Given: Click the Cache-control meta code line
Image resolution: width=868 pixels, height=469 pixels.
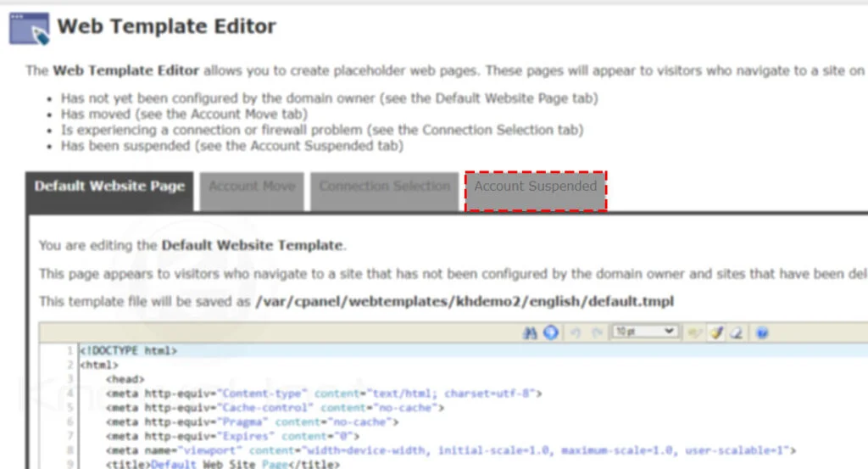Looking at the screenshot, I should pyautogui.click(x=275, y=408).
